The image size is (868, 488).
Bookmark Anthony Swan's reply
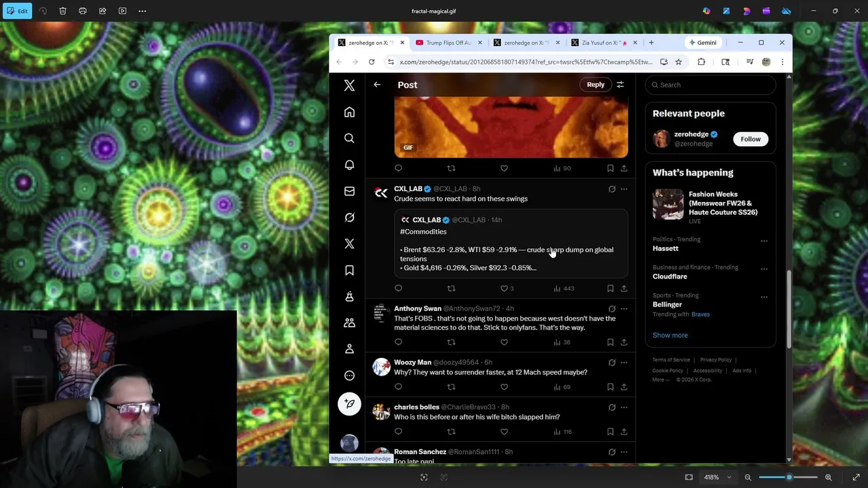tap(610, 342)
